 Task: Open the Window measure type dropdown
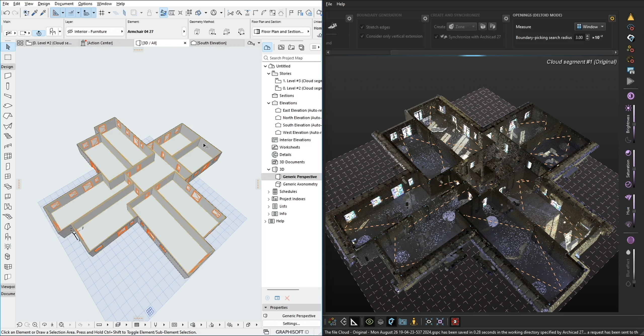(x=590, y=27)
